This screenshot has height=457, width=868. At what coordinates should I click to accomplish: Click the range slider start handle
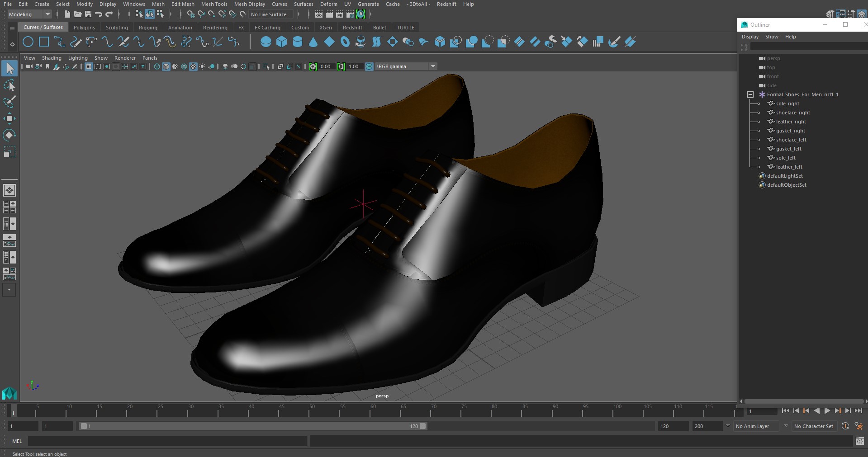pyautogui.click(x=84, y=426)
